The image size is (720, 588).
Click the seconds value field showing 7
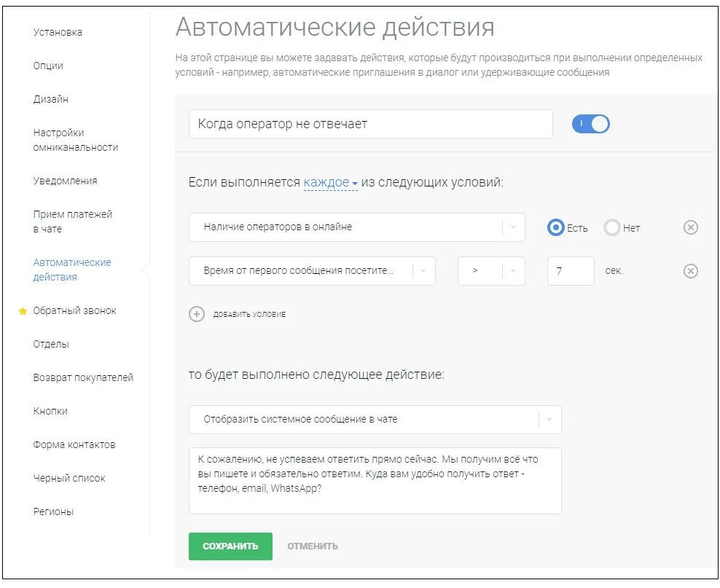click(571, 271)
